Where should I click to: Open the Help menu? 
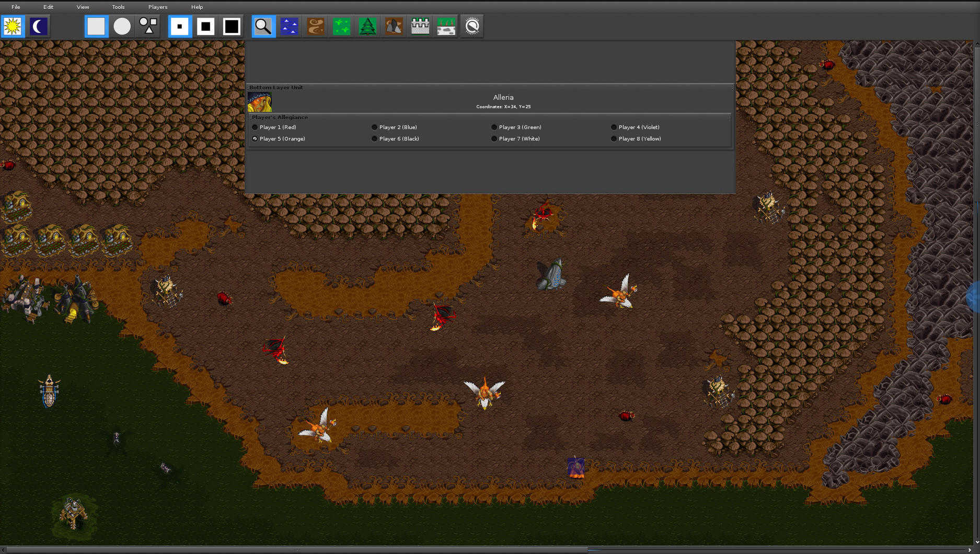(197, 7)
